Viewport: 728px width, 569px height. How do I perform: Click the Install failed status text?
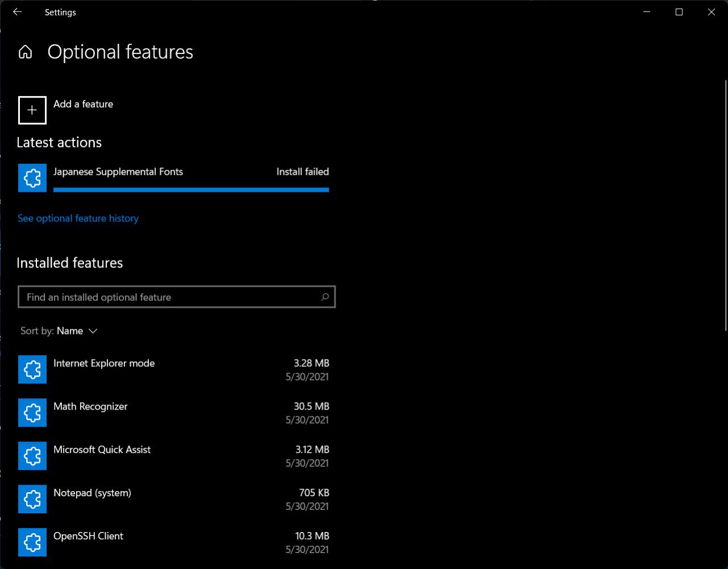(303, 172)
